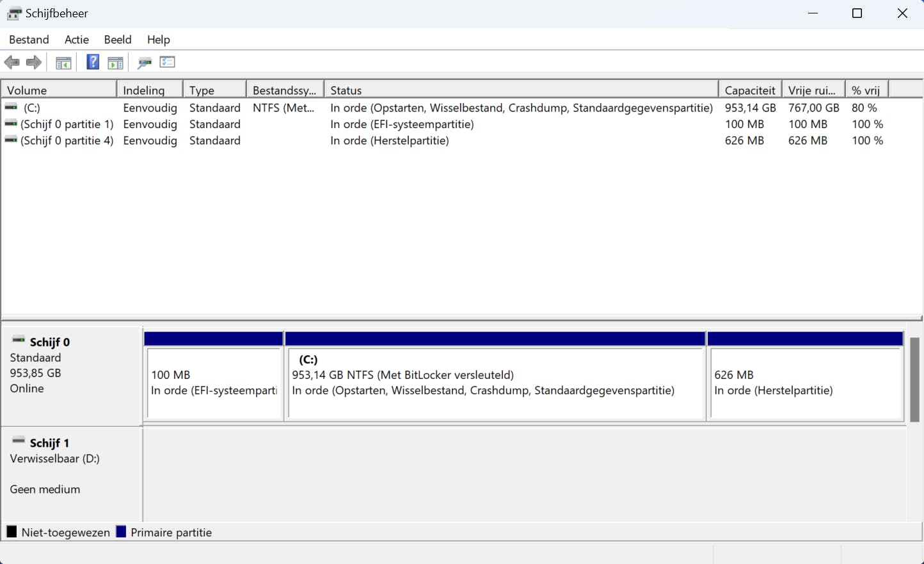Click the 80 % free cell
Image resolution: width=924 pixels, height=564 pixels.
pyautogui.click(x=864, y=108)
